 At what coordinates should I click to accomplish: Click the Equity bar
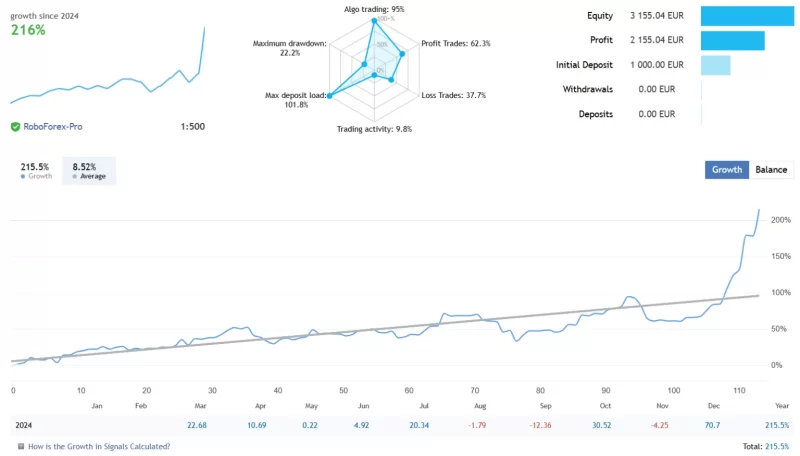(x=746, y=16)
